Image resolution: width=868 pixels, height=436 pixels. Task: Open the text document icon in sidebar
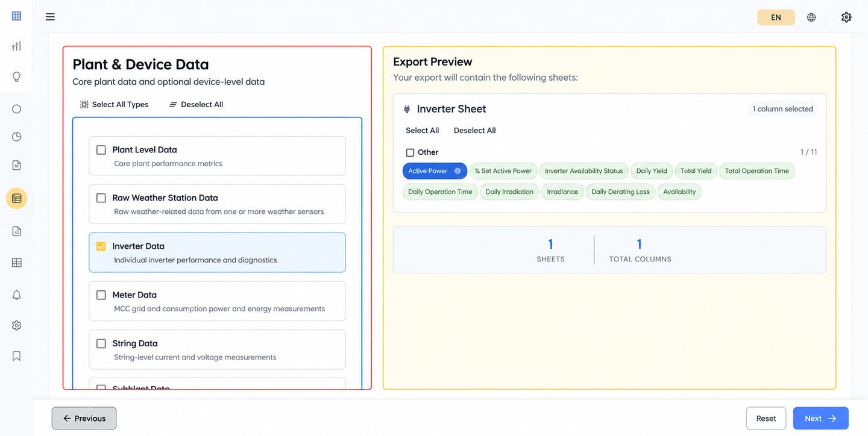click(x=16, y=165)
